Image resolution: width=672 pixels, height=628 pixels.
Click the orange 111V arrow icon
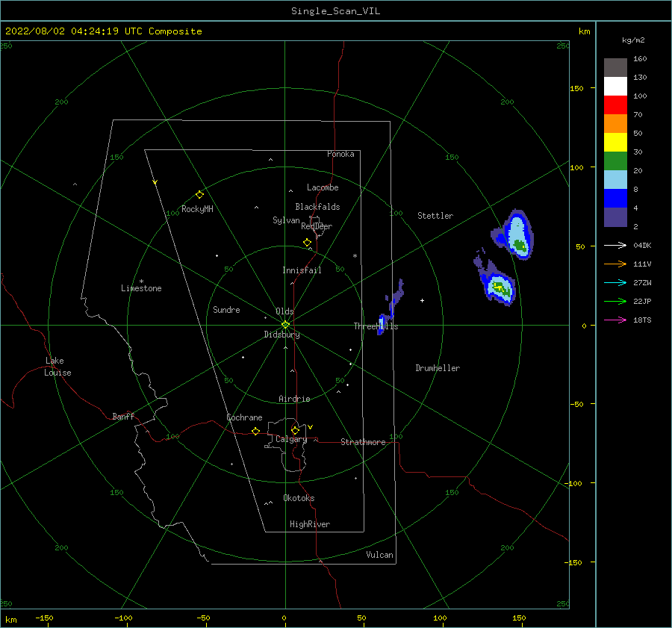pos(615,264)
